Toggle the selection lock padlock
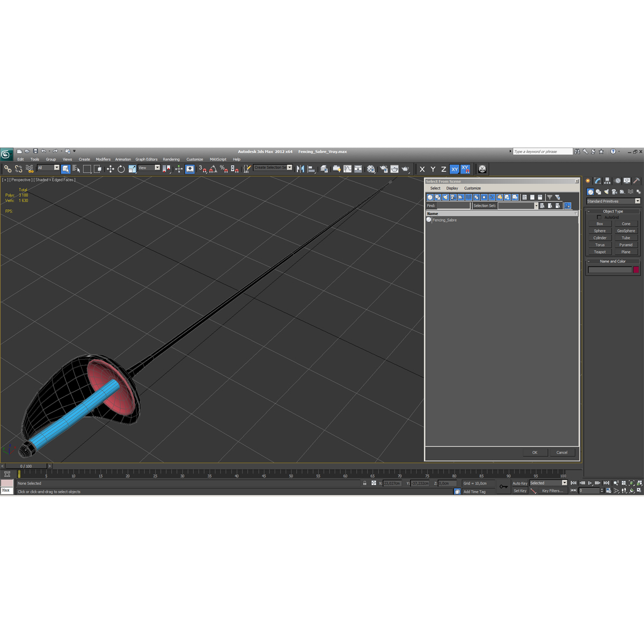This screenshot has height=644, width=644. pos(364,484)
